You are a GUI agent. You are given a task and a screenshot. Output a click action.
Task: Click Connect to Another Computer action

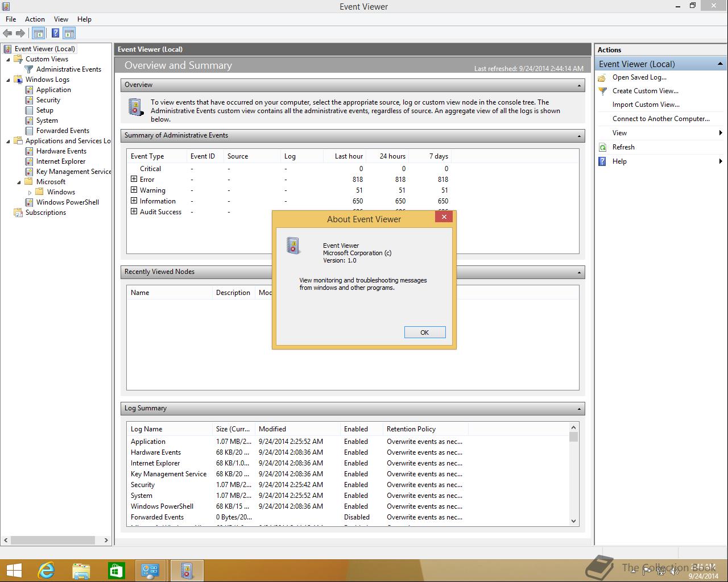tap(661, 119)
